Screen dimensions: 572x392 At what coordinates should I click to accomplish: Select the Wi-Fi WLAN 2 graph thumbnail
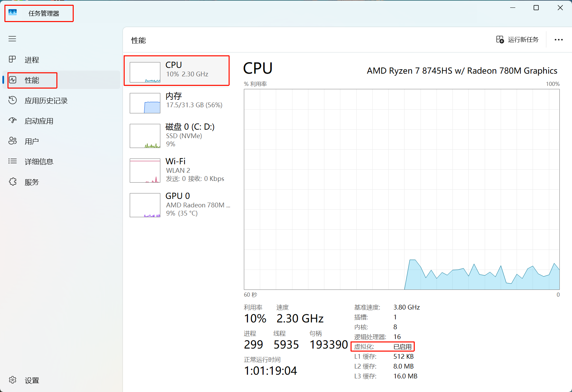point(145,170)
